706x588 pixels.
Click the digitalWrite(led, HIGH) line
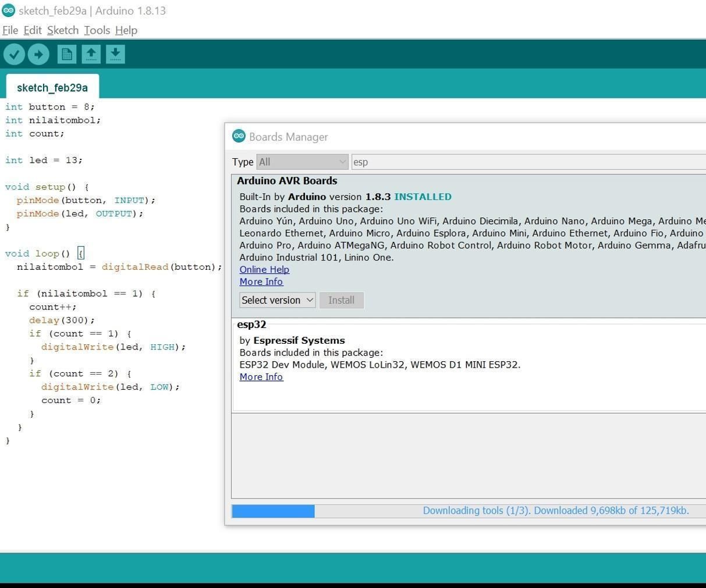pyautogui.click(x=113, y=347)
